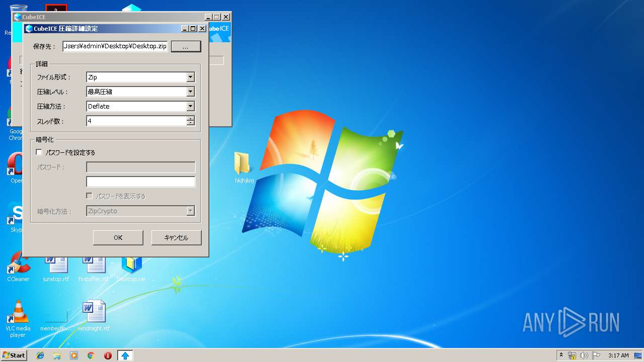The width and height of the screenshot is (644, 362).
Task: Click the Show desktop button
Action: point(638,355)
